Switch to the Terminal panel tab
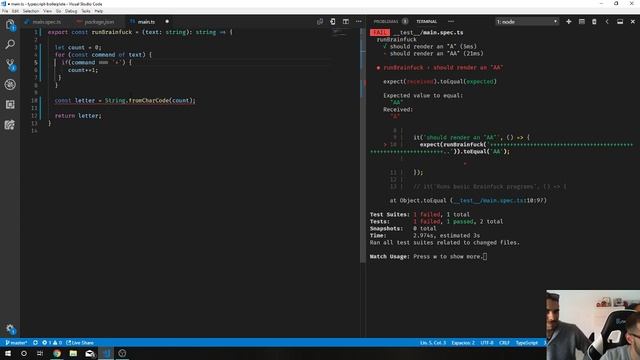This screenshot has width=640, height=360. pos(427,22)
